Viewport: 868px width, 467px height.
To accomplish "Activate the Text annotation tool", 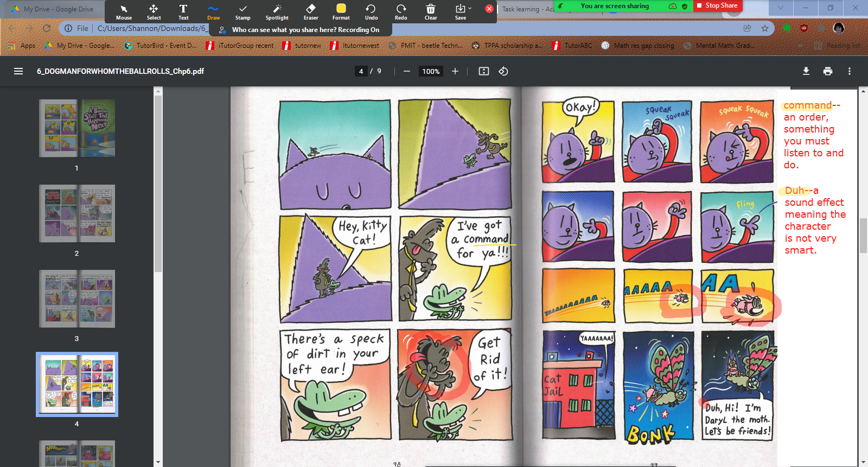I will click(x=183, y=12).
